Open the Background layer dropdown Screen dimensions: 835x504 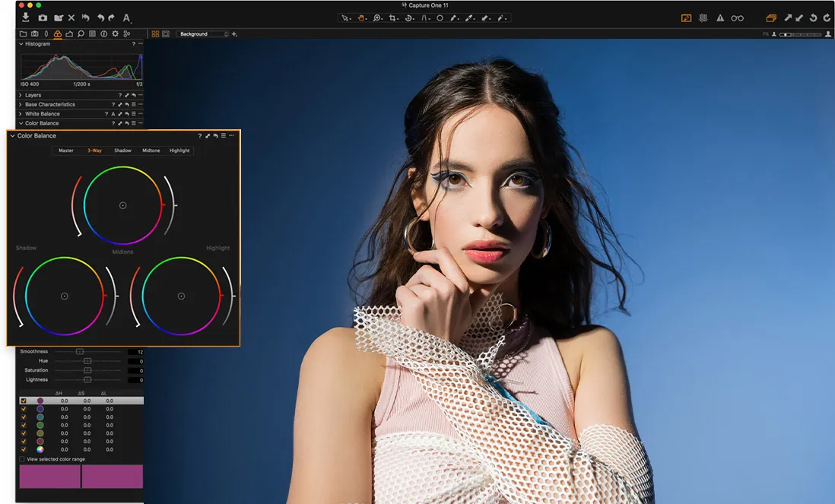202,34
